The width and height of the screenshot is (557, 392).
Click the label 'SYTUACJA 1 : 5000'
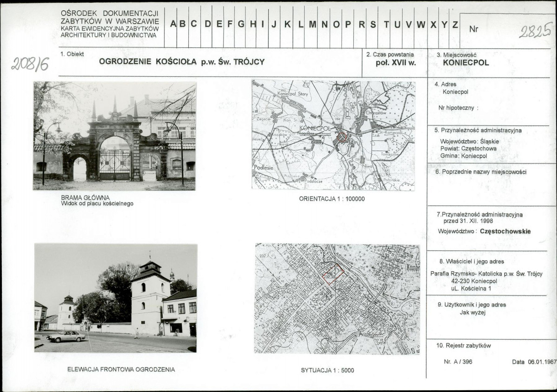pos(327,370)
